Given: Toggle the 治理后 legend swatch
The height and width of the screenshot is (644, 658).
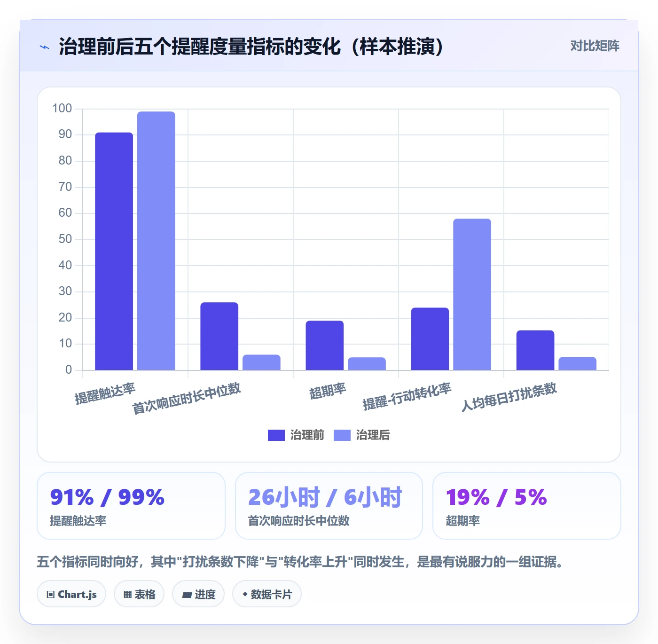Looking at the screenshot, I should coord(342,435).
